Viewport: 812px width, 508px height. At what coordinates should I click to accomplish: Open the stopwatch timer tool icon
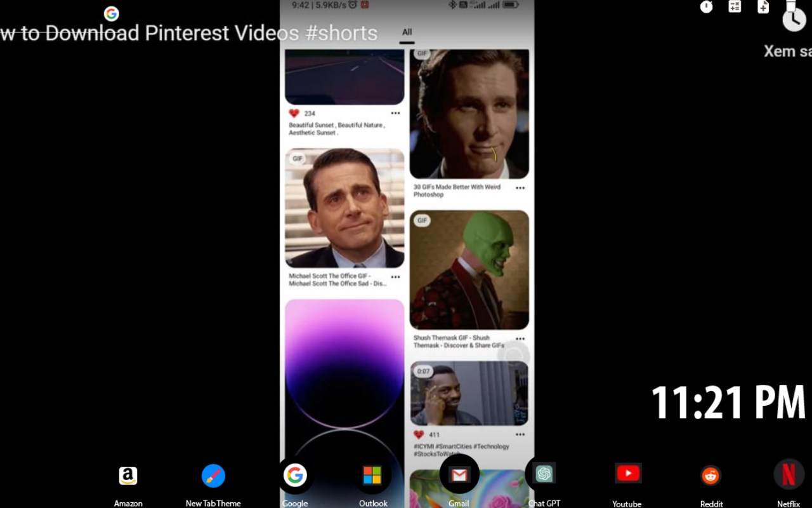(x=706, y=6)
